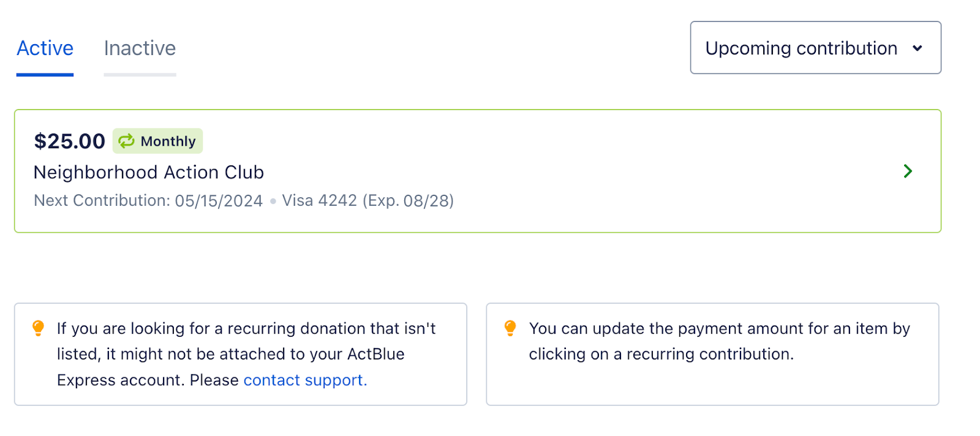Screen dimensions: 980x436
Task: Click the dot separator before Visa 4242
Action: point(273,201)
